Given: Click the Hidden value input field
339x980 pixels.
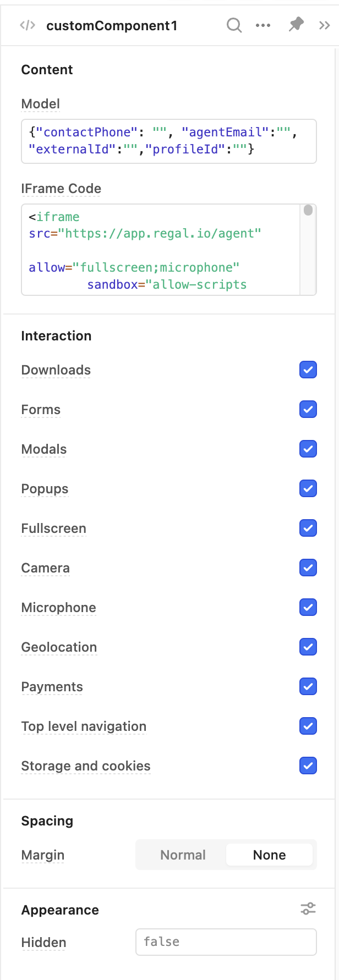Looking at the screenshot, I should (x=226, y=942).
